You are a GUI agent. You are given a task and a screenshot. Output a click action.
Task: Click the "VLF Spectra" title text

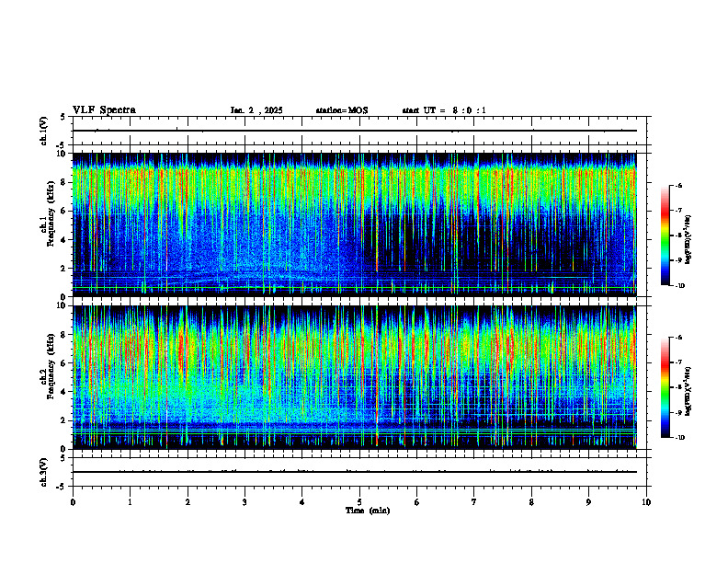point(104,110)
